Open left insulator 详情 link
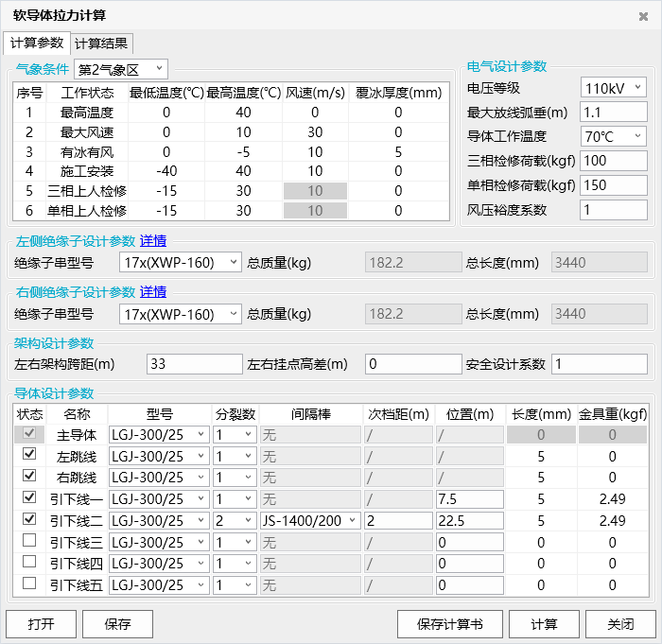The image size is (662, 644). click(x=153, y=241)
